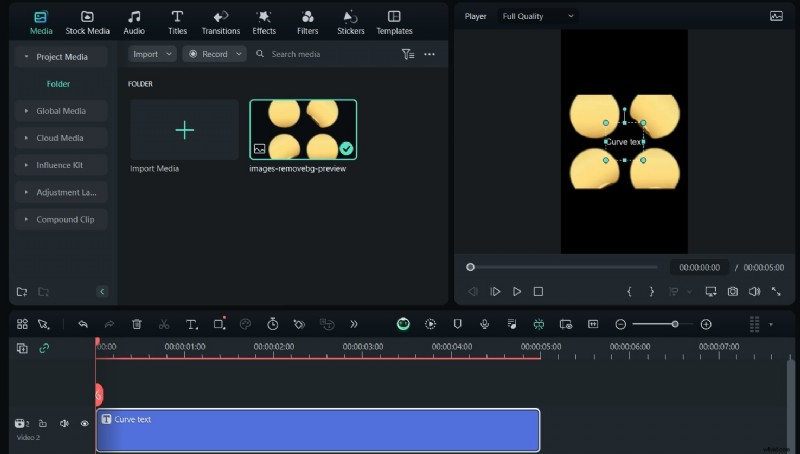800x454 pixels.
Task: Expand the Import dropdown
Action: 151,54
